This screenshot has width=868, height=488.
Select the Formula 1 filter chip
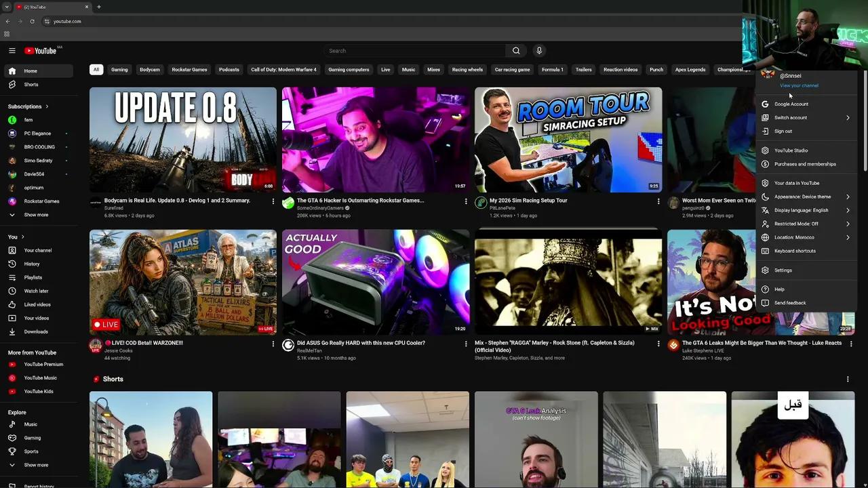click(553, 70)
